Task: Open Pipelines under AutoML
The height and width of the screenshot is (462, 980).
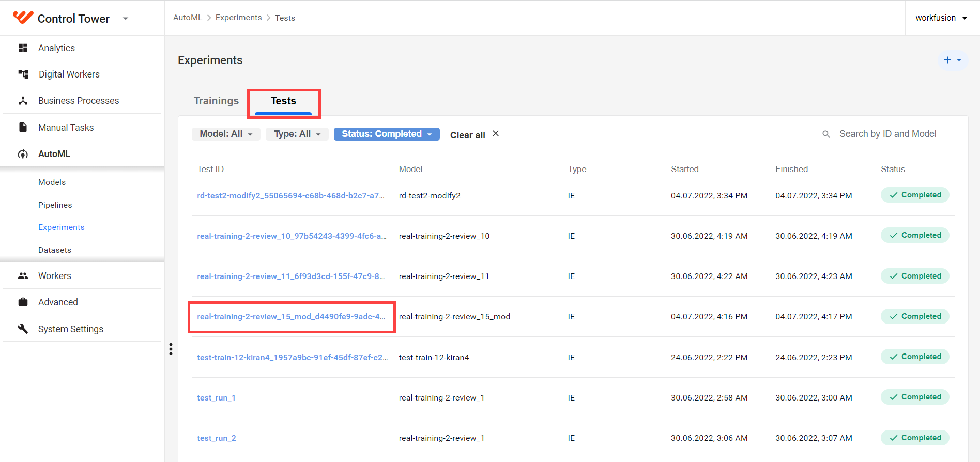Action: (55, 205)
